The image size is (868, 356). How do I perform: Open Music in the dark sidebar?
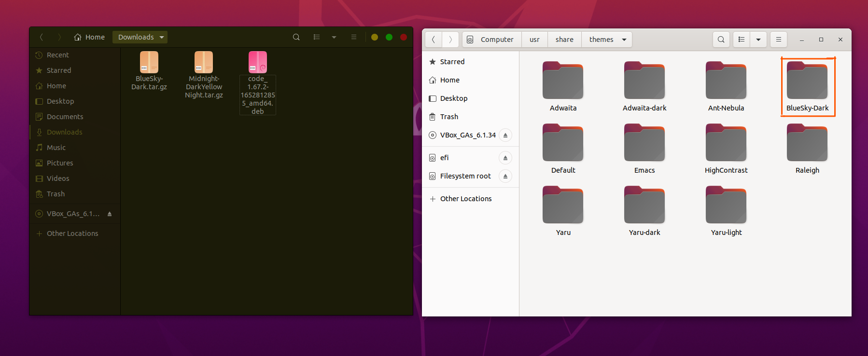(75, 148)
